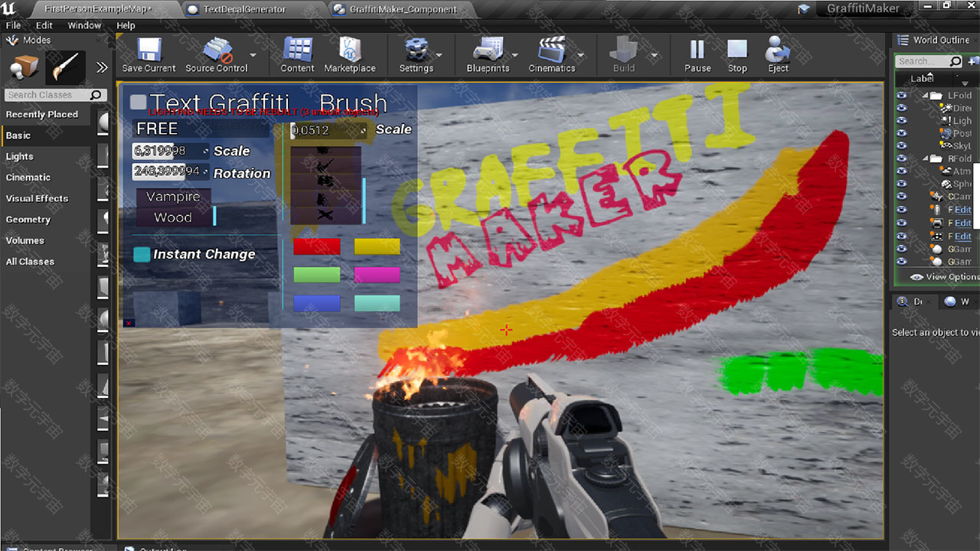This screenshot has height=551, width=980.
Task: Pick the red color swatch
Action: point(317,246)
